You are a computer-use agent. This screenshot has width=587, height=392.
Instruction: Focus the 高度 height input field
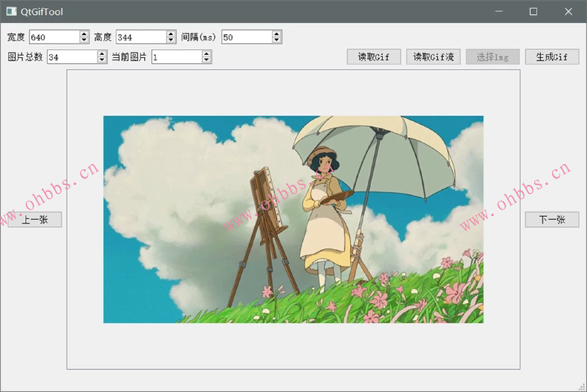(x=140, y=37)
